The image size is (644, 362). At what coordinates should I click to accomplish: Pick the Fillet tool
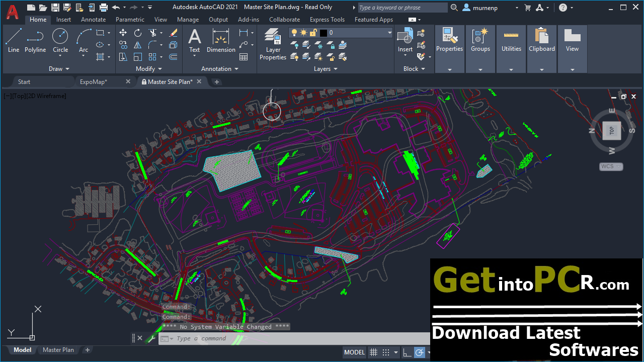tap(152, 45)
